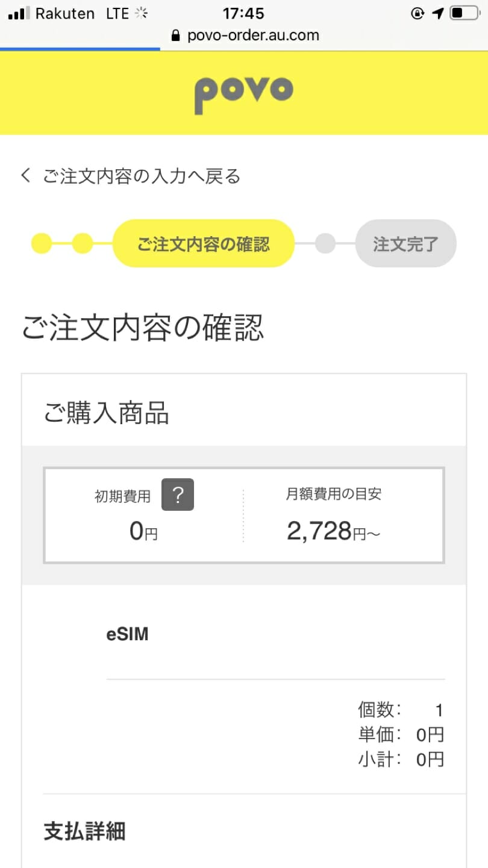Tap the 月額費用の目安 2,728円 amount
The width and height of the screenshot is (488, 868).
tap(334, 531)
